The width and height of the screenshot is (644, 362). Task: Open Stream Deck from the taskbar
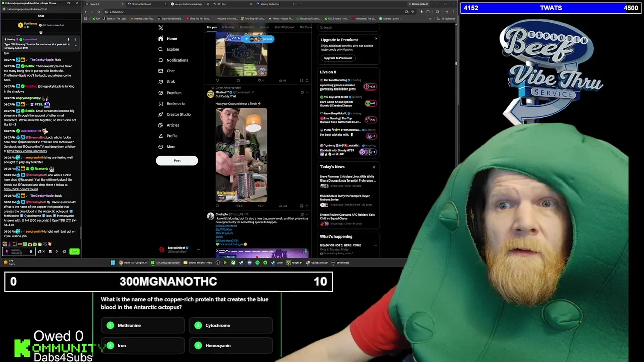pyautogui.click(x=340, y=263)
